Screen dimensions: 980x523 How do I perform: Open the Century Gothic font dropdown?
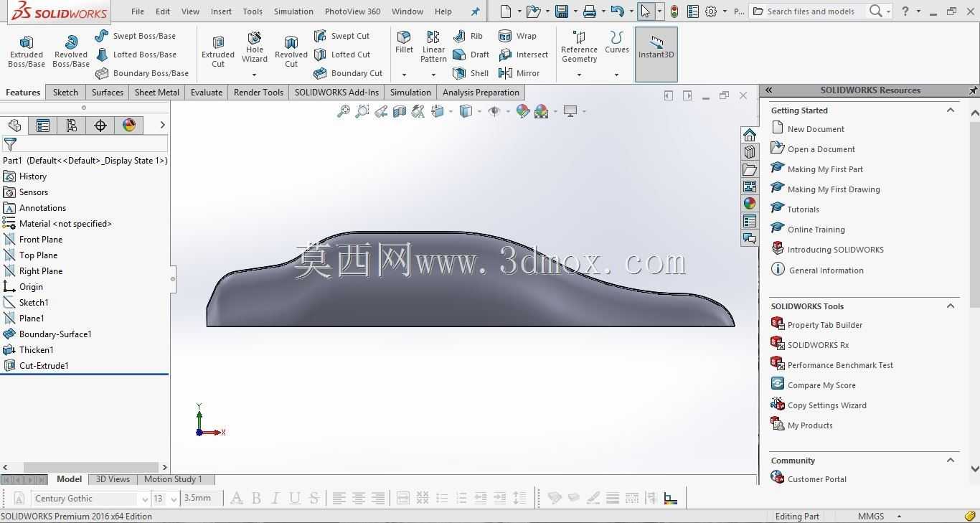[x=145, y=499]
